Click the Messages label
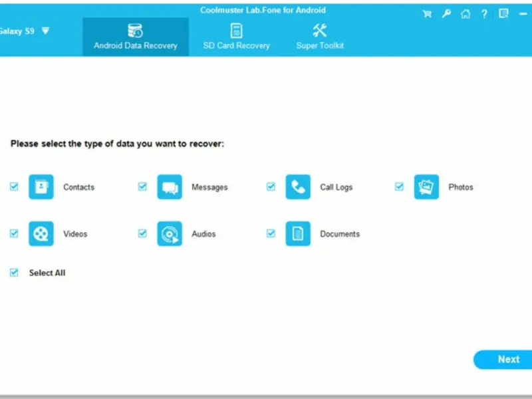532x399 pixels. [x=209, y=188]
